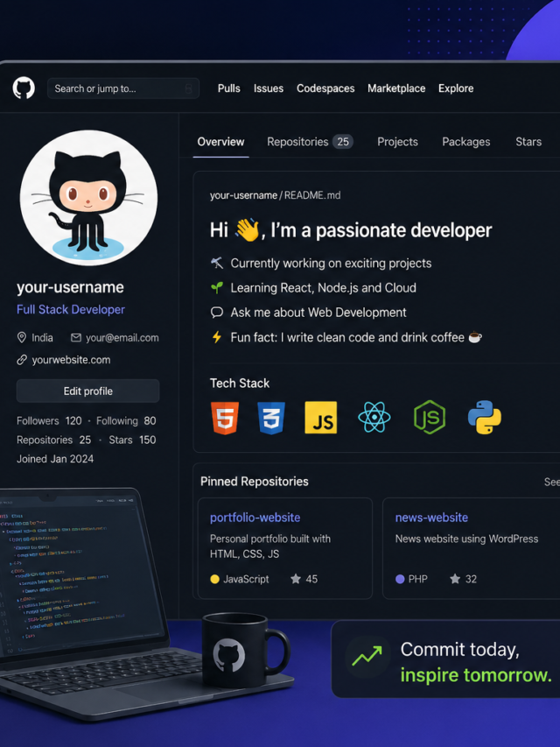Click the GitHub logo on the mug
Screen dimensions: 560x747
[229, 656]
